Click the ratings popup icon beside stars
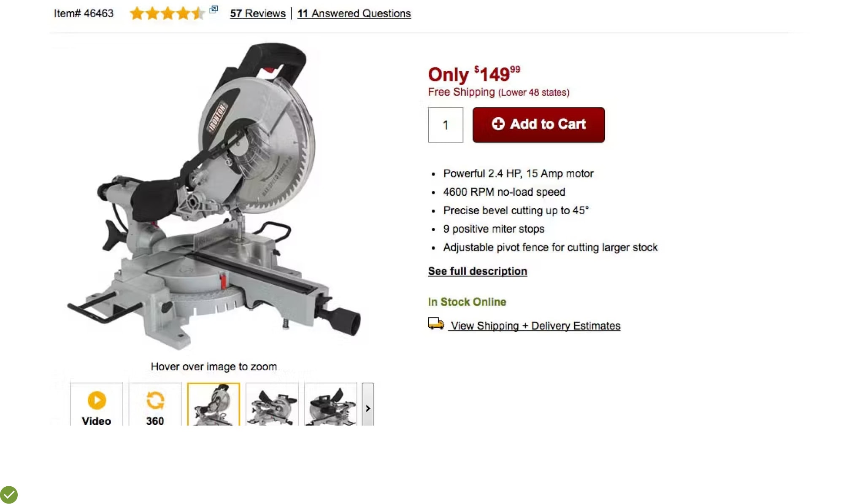Screen dimensions: 857x504 coord(214,9)
